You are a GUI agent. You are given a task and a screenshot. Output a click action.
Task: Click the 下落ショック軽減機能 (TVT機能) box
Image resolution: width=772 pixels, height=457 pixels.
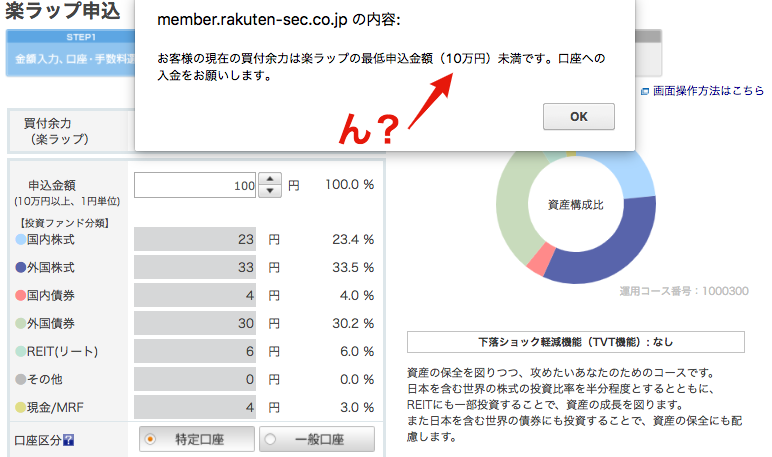pyautogui.click(x=576, y=342)
